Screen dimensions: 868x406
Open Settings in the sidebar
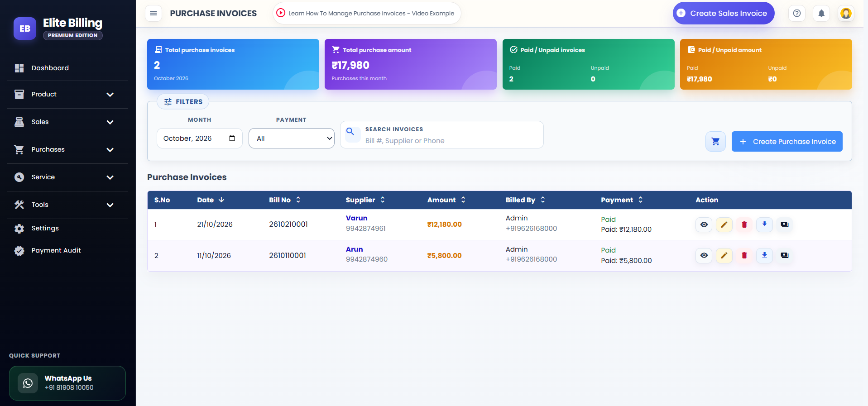pos(67,228)
